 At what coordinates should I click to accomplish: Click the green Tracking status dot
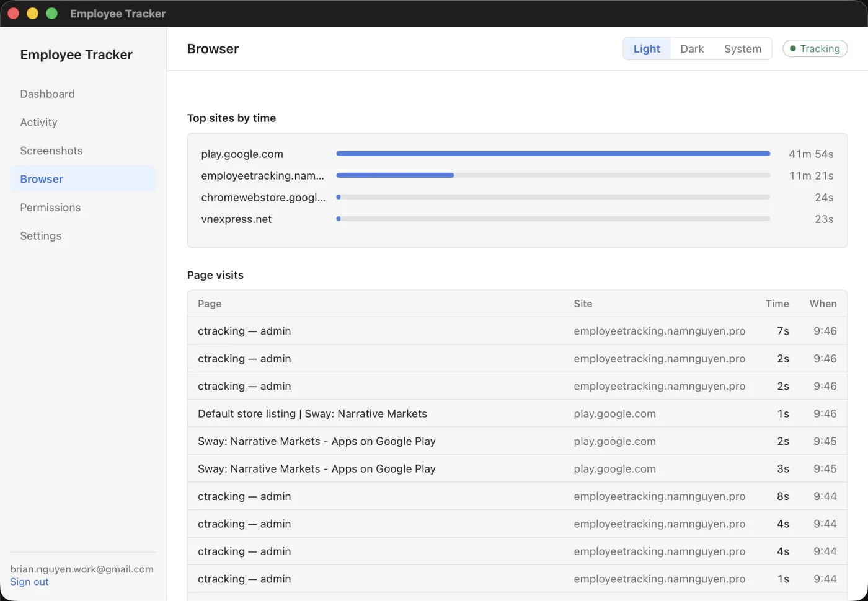pyautogui.click(x=792, y=48)
